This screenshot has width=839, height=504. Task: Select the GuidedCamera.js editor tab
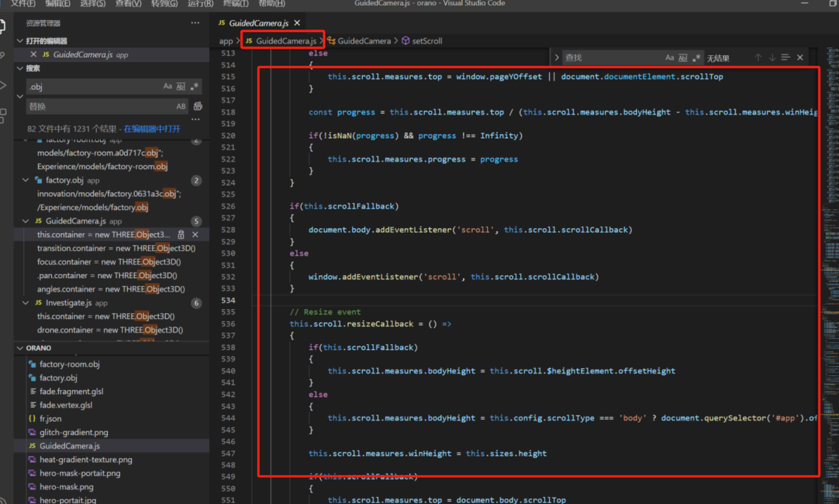[x=258, y=23]
